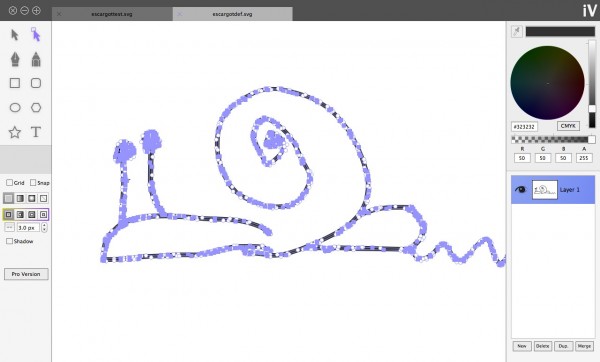Pick a hue in the color wheel
Screen dimensions: 600x362
click(548, 83)
